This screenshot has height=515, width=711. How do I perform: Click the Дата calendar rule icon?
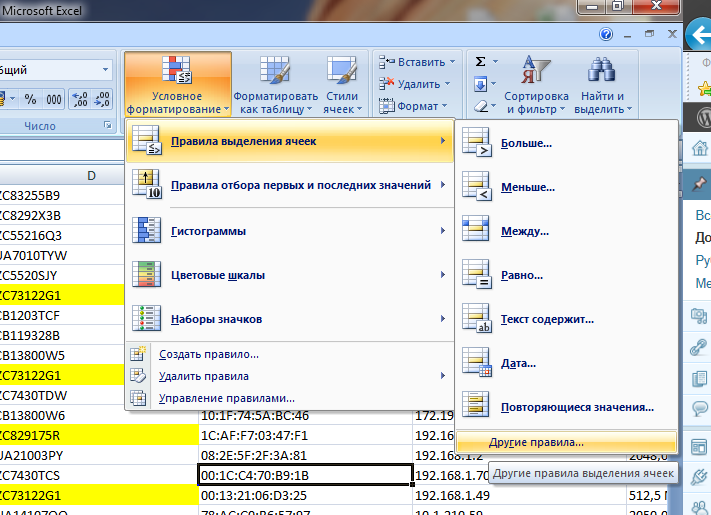pyautogui.click(x=477, y=362)
